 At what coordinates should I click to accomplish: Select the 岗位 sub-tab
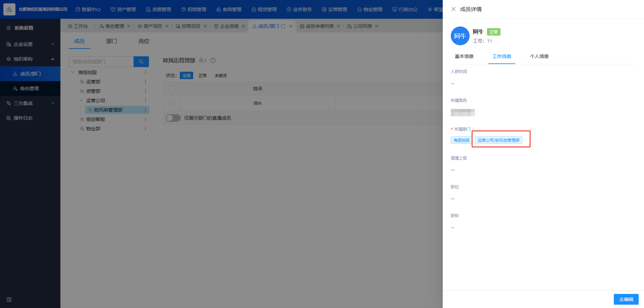point(144,41)
